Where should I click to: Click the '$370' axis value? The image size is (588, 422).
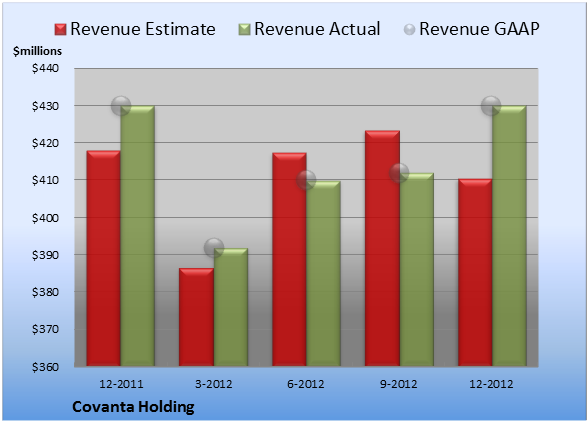point(45,329)
